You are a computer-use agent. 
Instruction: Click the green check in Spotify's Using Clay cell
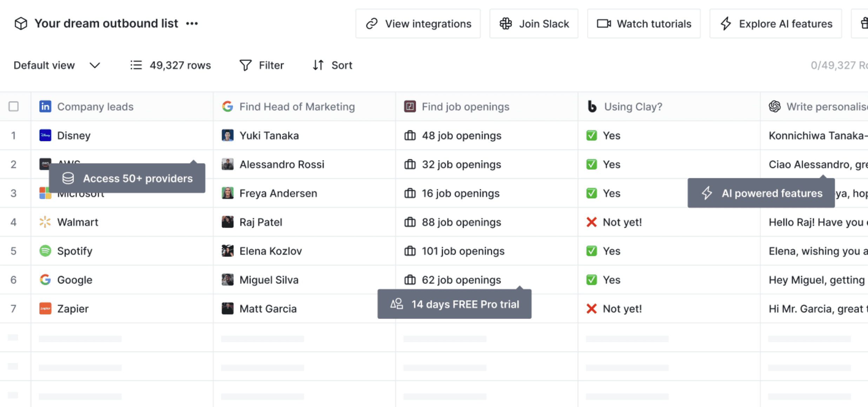[592, 251]
